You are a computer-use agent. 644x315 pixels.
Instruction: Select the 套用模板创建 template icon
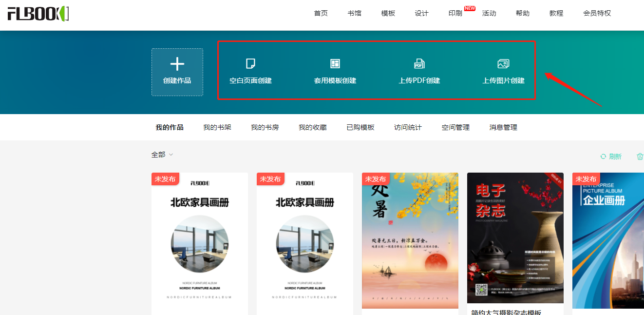(x=335, y=63)
